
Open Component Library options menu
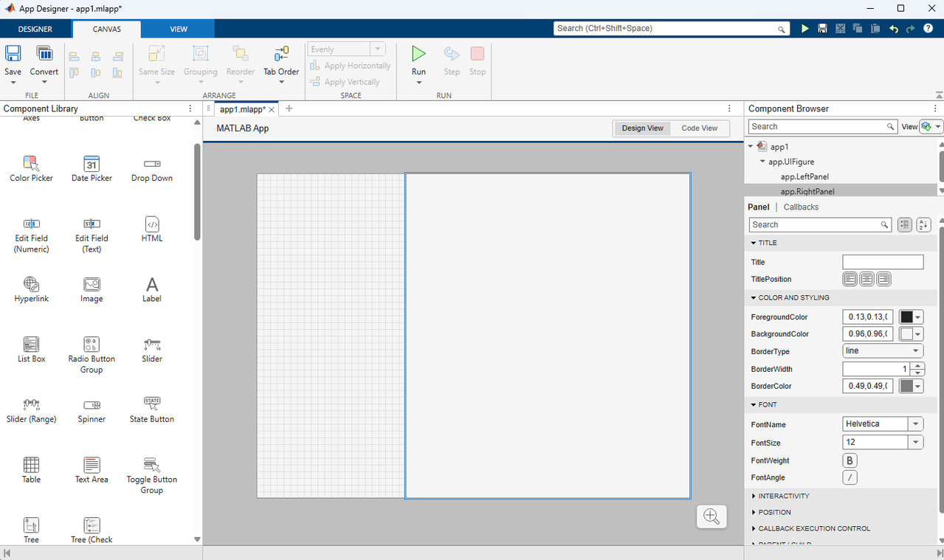click(x=190, y=108)
